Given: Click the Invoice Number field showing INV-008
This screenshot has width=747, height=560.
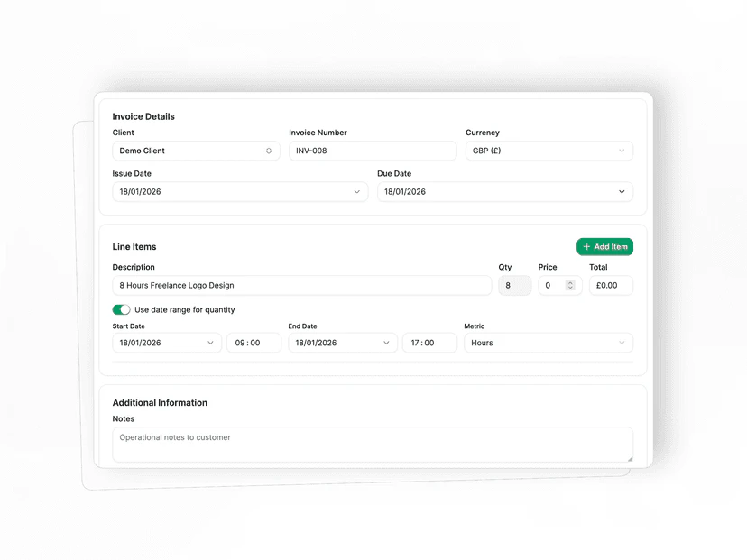Looking at the screenshot, I should click(x=372, y=151).
